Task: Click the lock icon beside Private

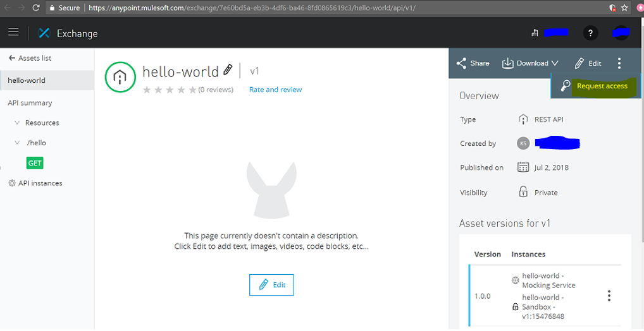Action: coord(523,191)
